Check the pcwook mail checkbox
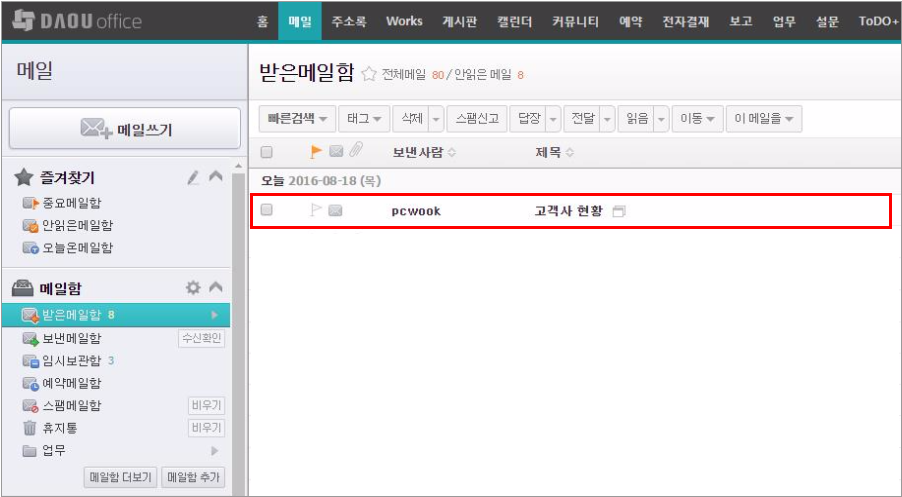This screenshot has width=902, height=497. [266, 210]
